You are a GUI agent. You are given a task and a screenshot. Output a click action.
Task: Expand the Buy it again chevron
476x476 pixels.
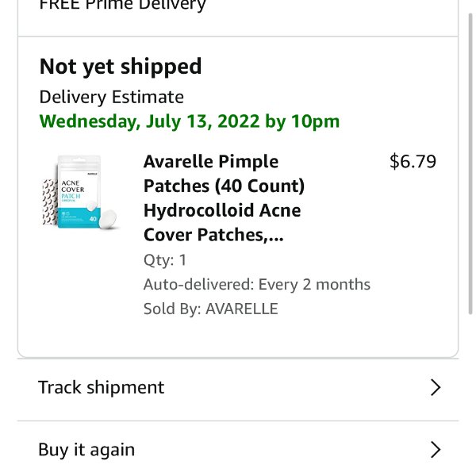(x=436, y=450)
